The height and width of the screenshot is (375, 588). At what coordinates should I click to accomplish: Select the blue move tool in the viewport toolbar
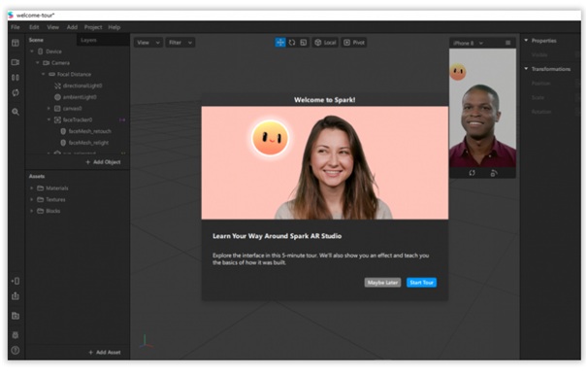pos(280,43)
